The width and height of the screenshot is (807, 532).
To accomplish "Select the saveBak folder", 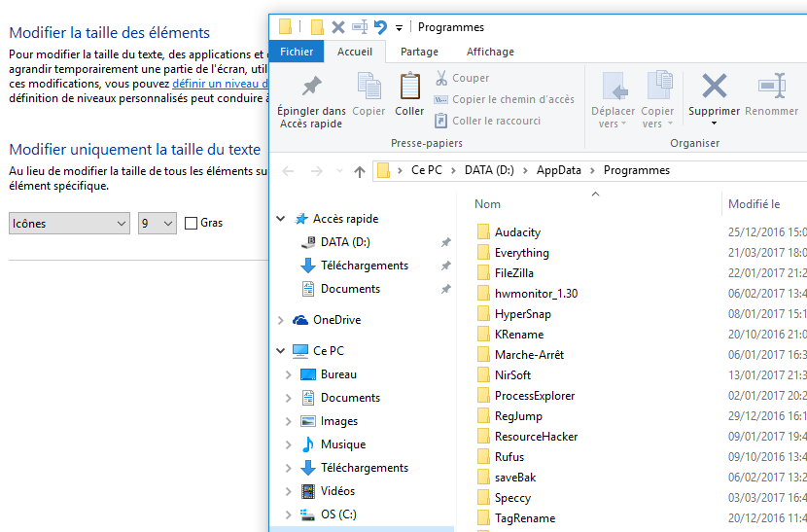I will [x=515, y=478].
